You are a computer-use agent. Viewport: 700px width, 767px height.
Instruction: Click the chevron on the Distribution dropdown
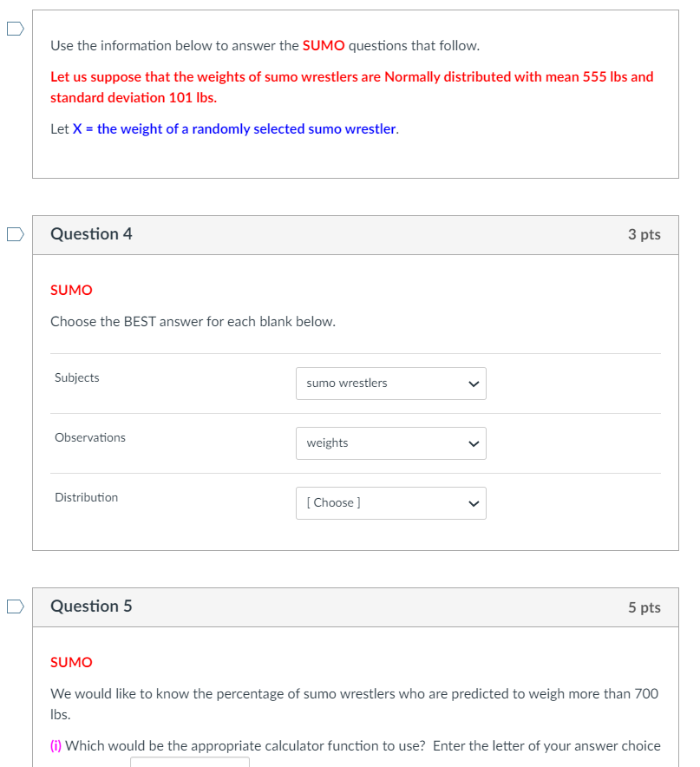coord(473,503)
